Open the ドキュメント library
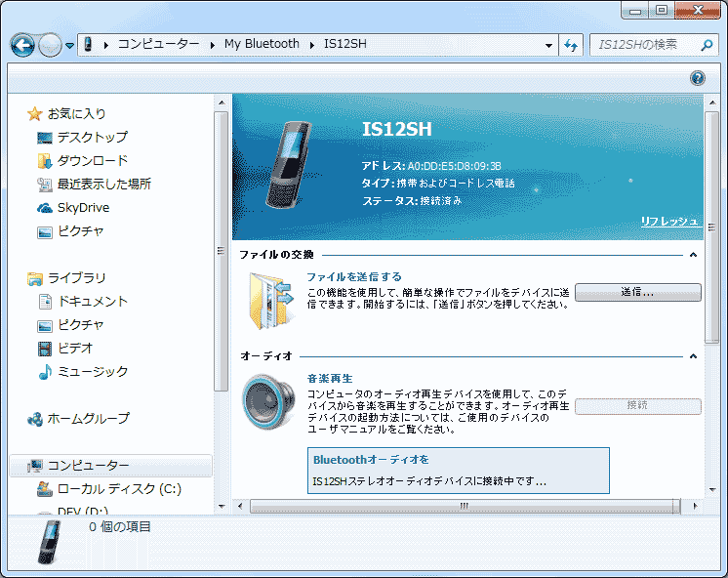Image resolution: width=728 pixels, height=578 pixels. coord(93,302)
